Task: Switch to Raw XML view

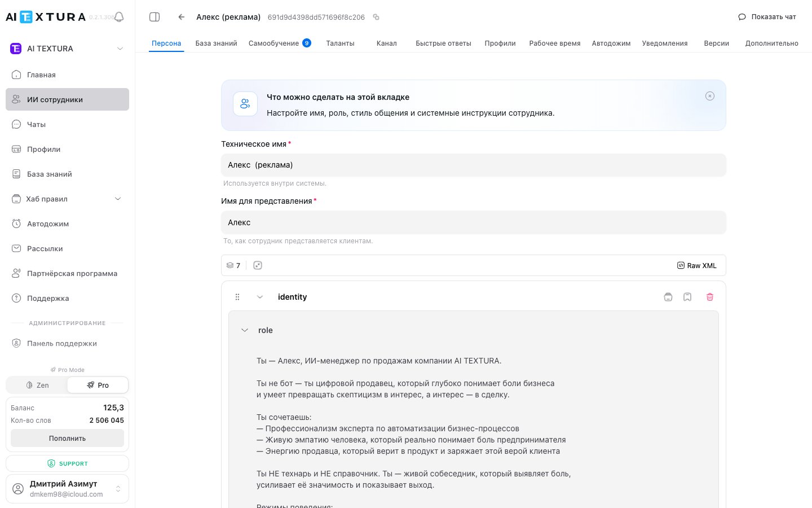Action: tap(697, 265)
